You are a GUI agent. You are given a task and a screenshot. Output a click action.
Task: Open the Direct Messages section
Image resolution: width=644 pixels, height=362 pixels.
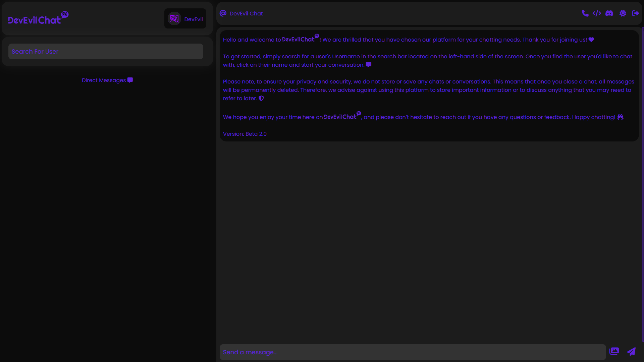click(x=104, y=80)
